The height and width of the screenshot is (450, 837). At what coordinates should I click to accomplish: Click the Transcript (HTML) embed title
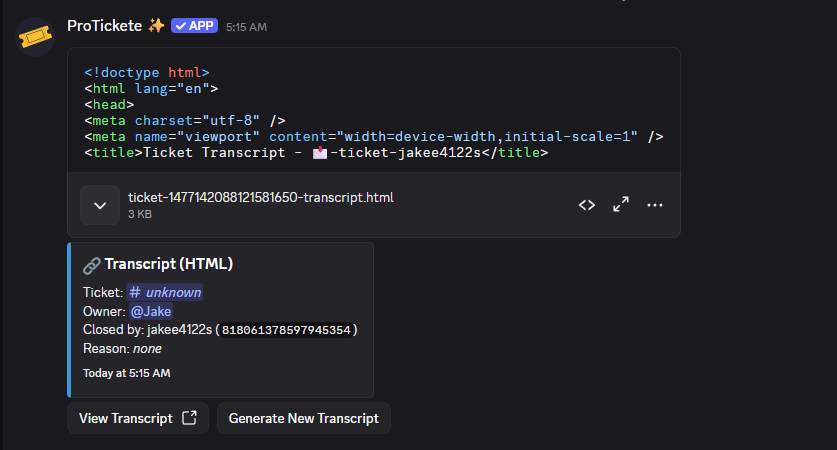[x=168, y=264]
